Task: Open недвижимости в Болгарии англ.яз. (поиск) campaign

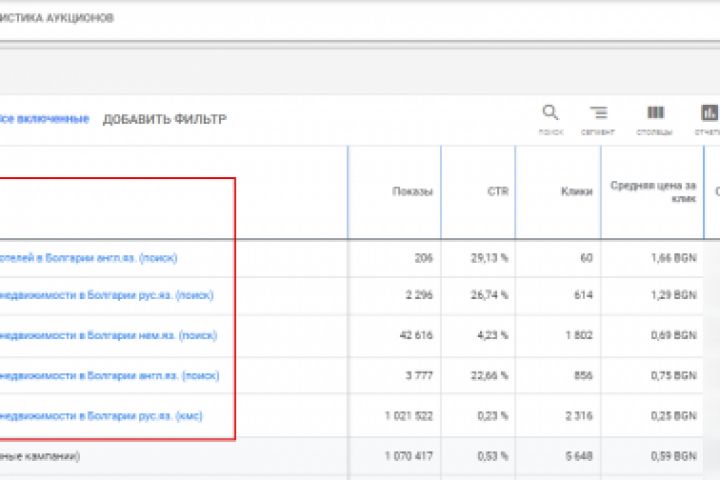Action: [109, 375]
